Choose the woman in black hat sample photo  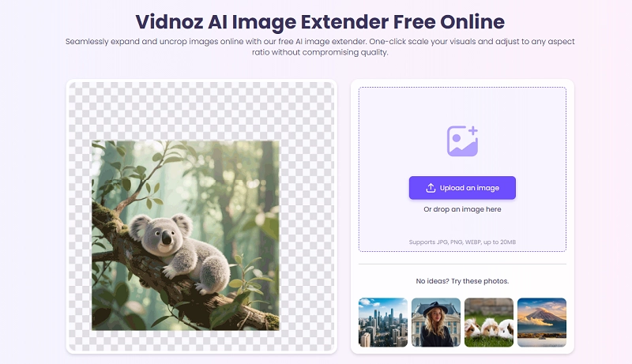[435, 322]
